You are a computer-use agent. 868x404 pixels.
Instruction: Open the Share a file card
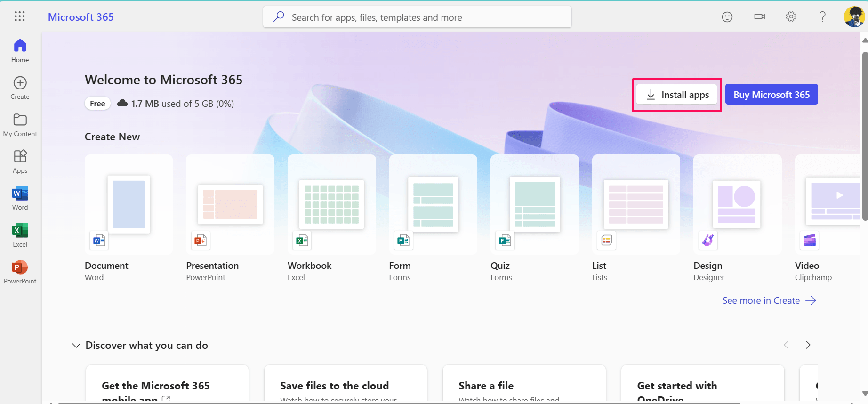pyautogui.click(x=524, y=384)
